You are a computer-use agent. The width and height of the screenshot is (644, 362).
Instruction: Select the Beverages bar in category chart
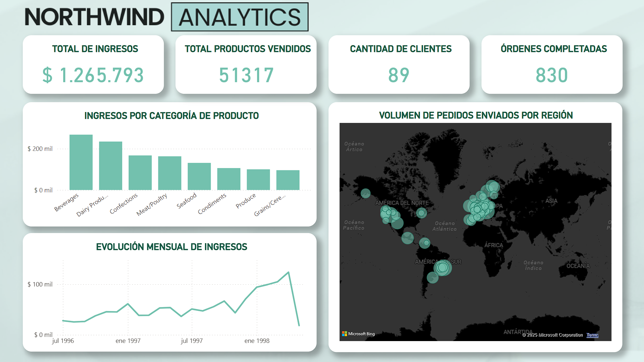81,163
